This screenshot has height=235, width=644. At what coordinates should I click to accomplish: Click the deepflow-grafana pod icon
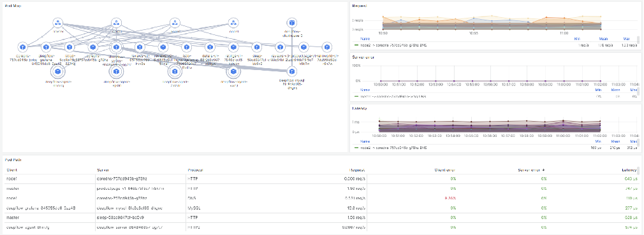47,47
